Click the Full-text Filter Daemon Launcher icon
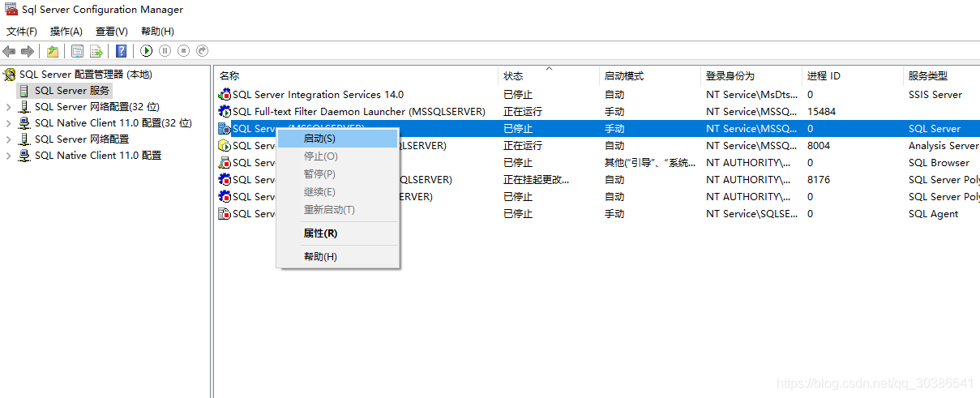The width and height of the screenshot is (980, 398). [x=225, y=112]
